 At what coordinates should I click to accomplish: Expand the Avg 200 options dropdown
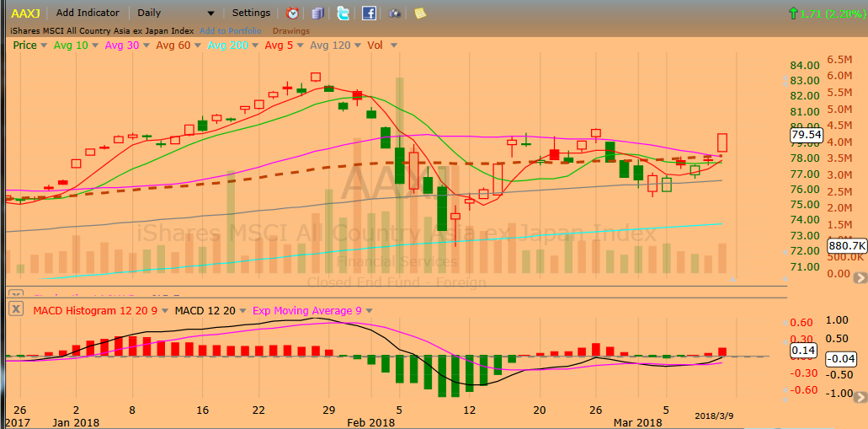coord(254,46)
